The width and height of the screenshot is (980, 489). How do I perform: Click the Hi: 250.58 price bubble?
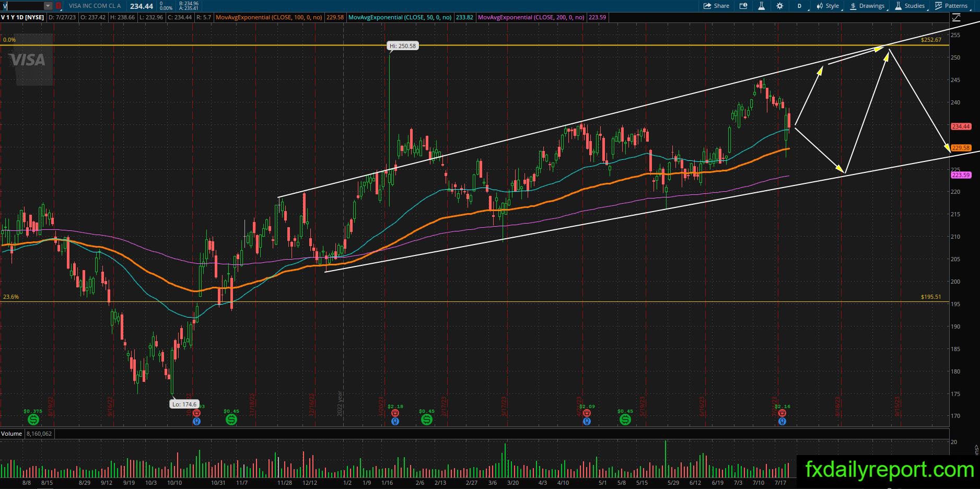403,46
